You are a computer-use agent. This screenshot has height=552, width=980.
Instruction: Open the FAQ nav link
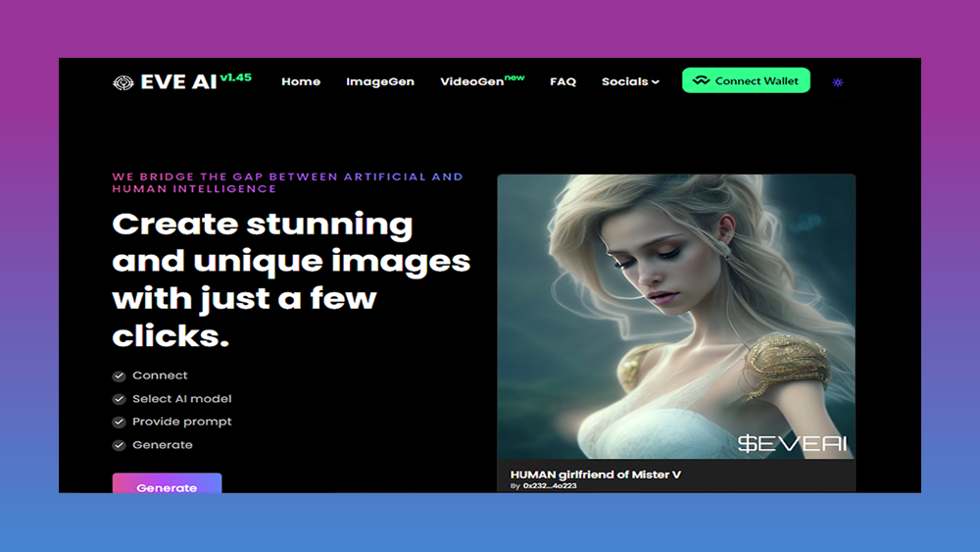[x=563, y=82]
